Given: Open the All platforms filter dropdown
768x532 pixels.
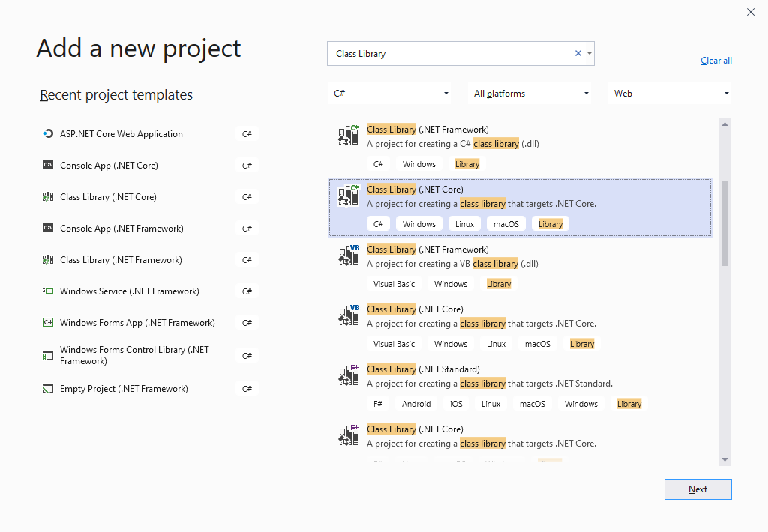Looking at the screenshot, I should tap(529, 93).
